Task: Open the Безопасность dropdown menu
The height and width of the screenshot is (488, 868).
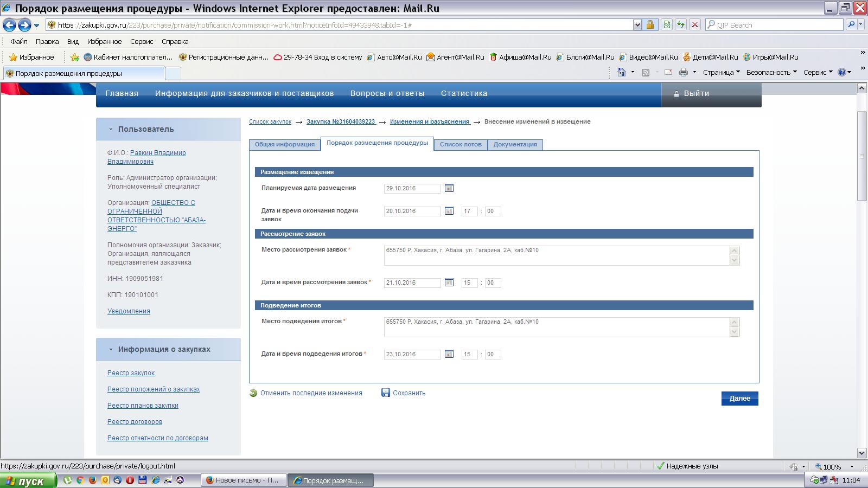Action: point(771,73)
